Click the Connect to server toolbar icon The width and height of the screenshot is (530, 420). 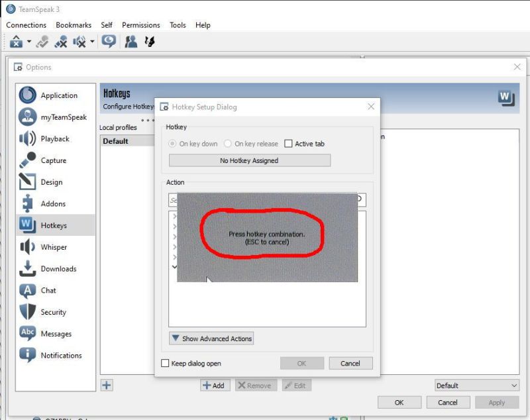pyautogui.click(x=16, y=42)
